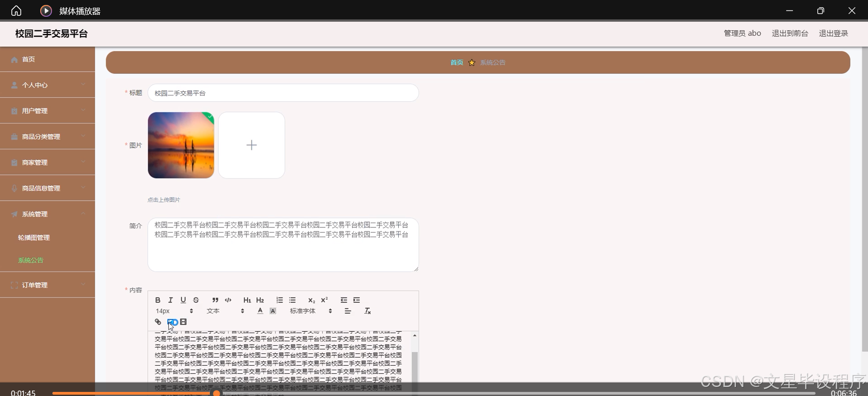Click the page's vertical scrollbar

865,199
